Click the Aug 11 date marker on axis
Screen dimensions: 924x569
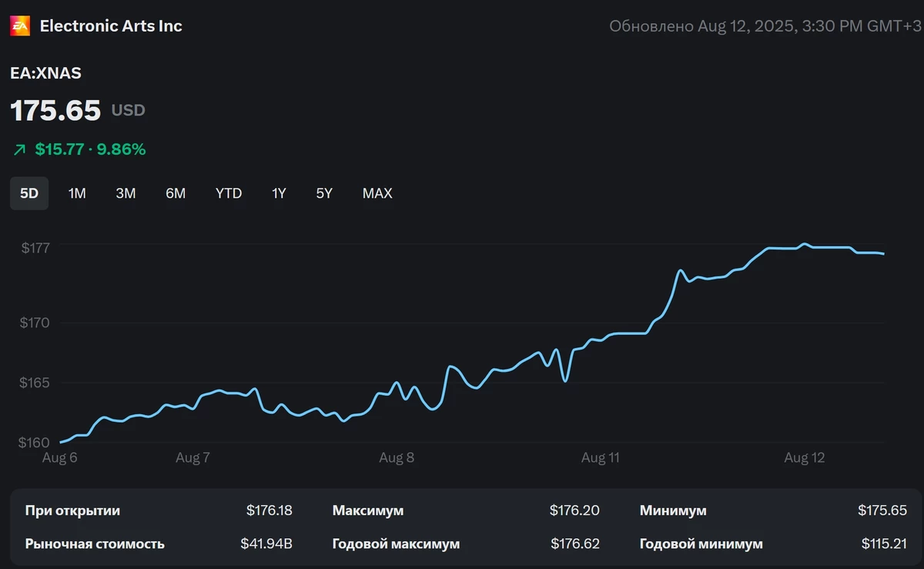(600, 458)
